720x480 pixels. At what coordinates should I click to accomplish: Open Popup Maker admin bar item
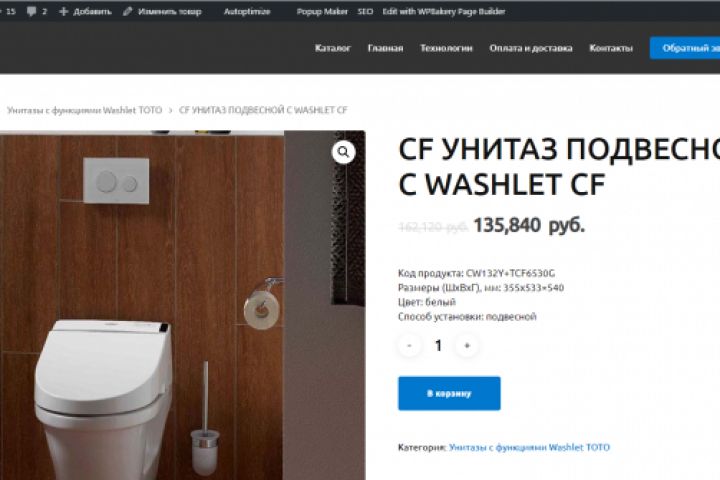pyautogui.click(x=322, y=11)
